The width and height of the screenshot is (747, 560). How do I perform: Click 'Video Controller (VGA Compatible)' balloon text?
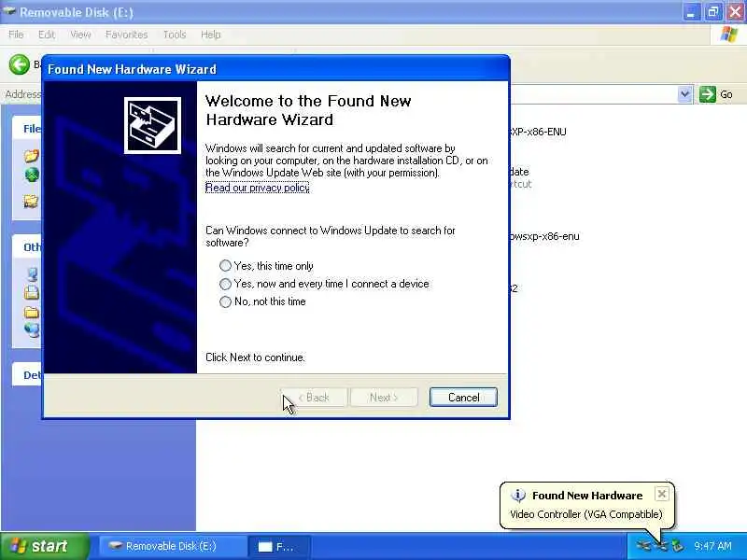pyautogui.click(x=586, y=514)
